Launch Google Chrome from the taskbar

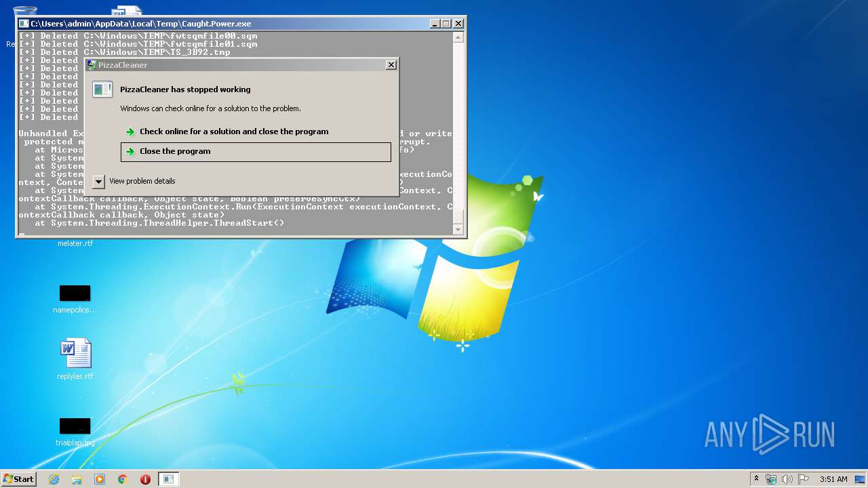click(123, 479)
